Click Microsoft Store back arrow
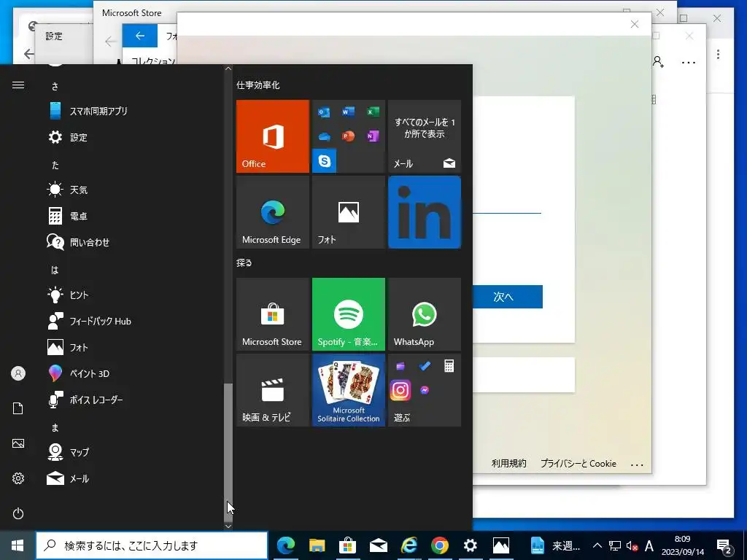This screenshot has width=747, height=560. coord(111,42)
